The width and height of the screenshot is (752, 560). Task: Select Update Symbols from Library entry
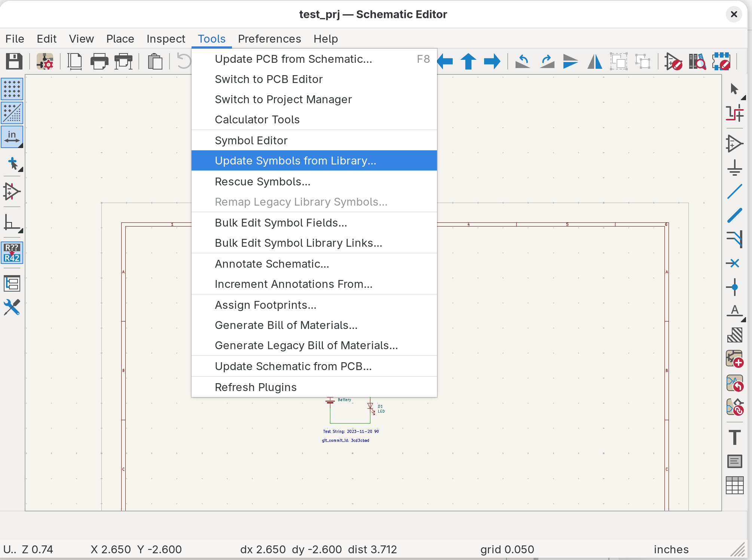point(295,161)
